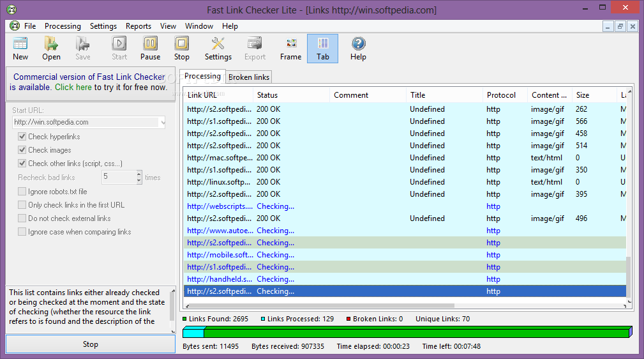Restore the inner document window

pos(620,27)
